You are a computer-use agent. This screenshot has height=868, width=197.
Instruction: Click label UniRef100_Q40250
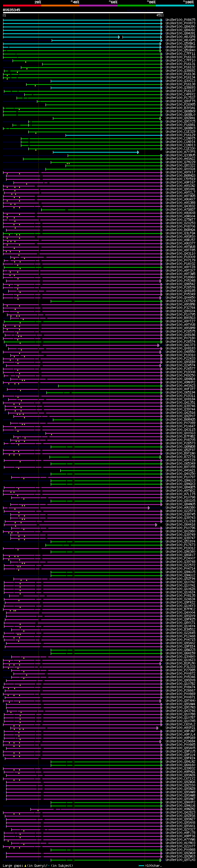coord(180,474)
